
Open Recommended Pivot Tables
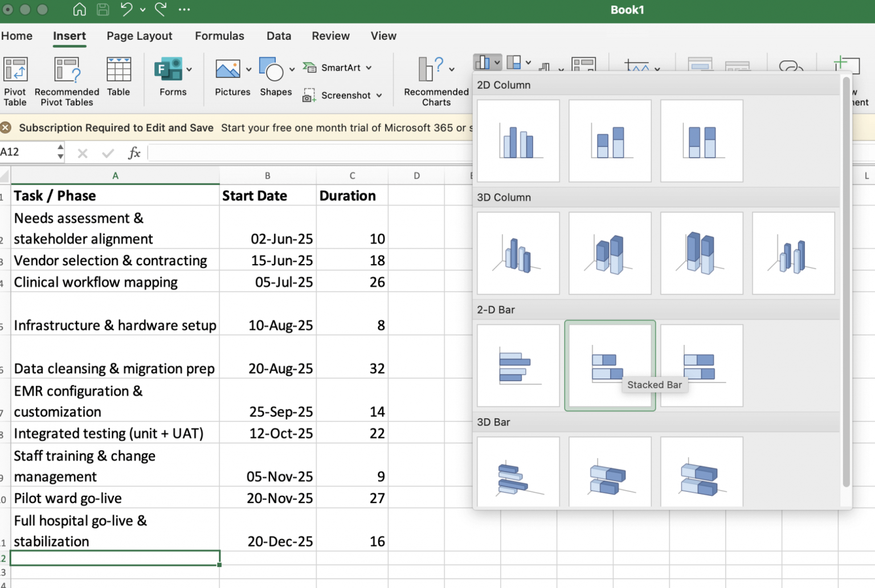coord(67,80)
